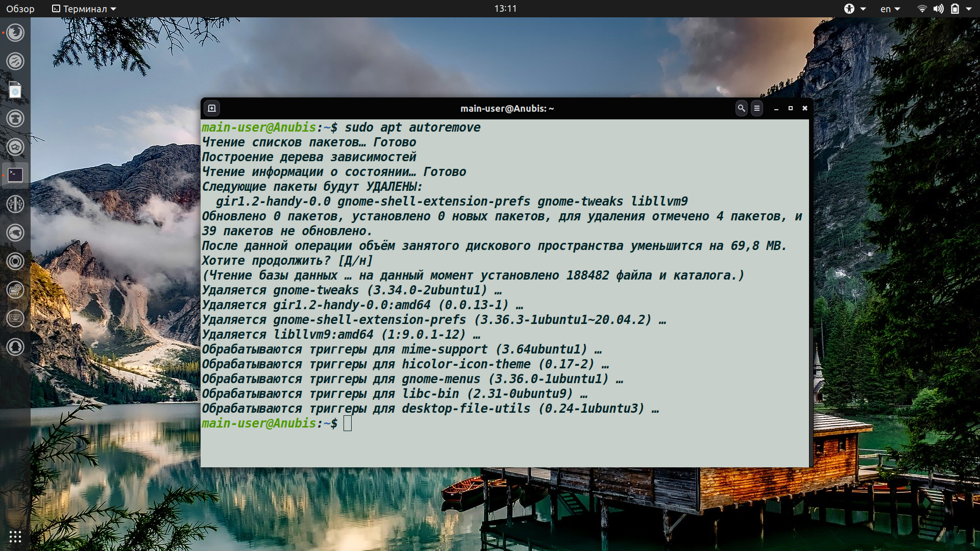Launch the hardware chip settings dock icon

15,290
